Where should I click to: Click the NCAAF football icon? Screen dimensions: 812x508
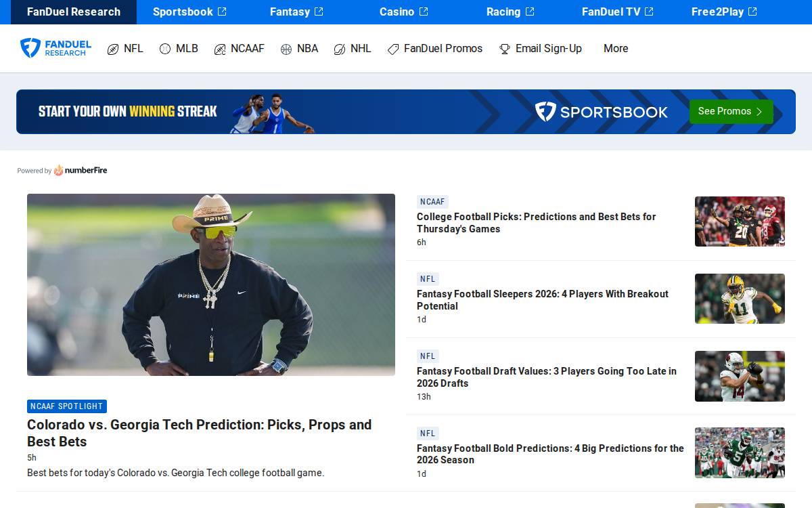click(220, 49)
